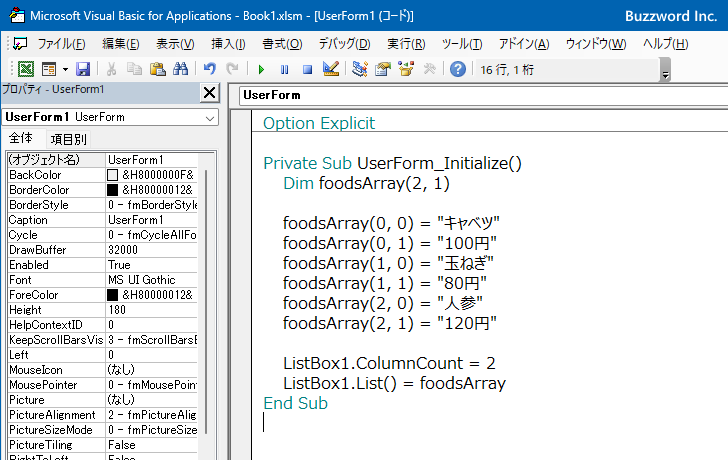This screenshot has height=460, width=728.
Task: Select the Height value 180
Action: click(x=151, y=310)
